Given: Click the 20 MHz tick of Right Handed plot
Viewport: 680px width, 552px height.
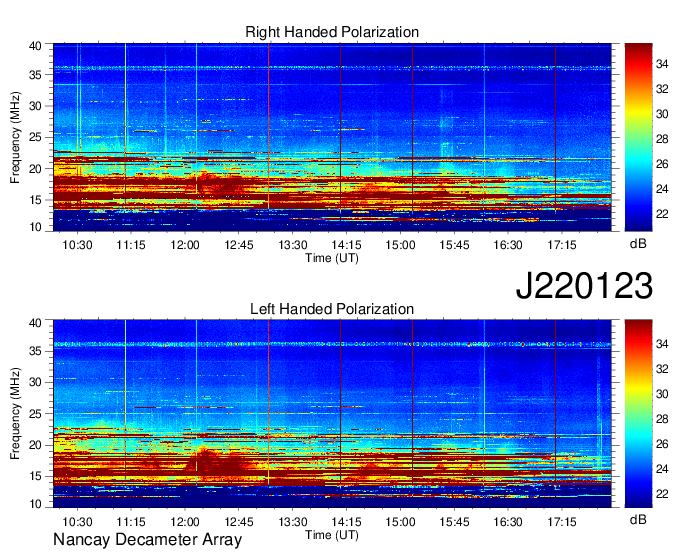Looking at the screenshot, I should pyautogui.click(x=35, y=169).
